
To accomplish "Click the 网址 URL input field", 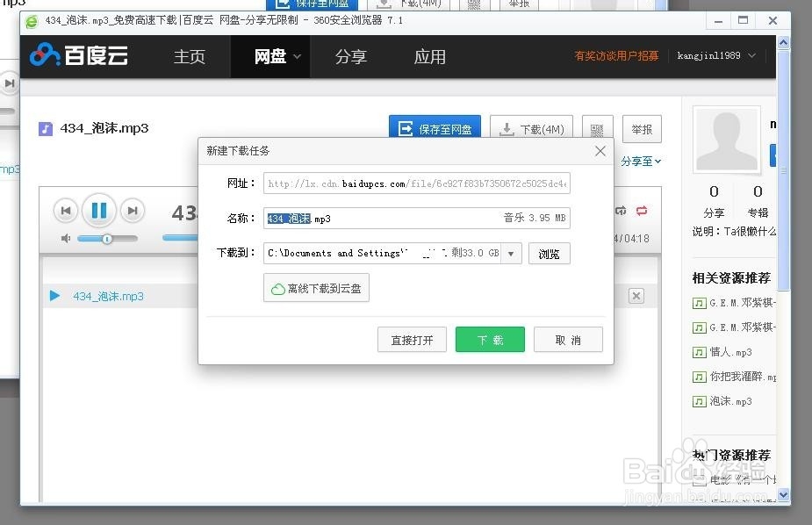I will [x=416, y=183].
